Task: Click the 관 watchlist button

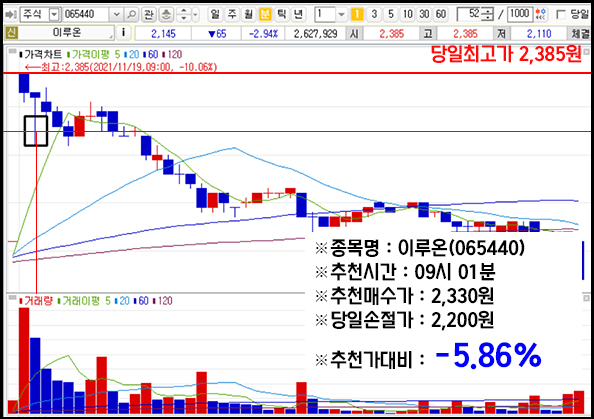Action: coord(149,15)
